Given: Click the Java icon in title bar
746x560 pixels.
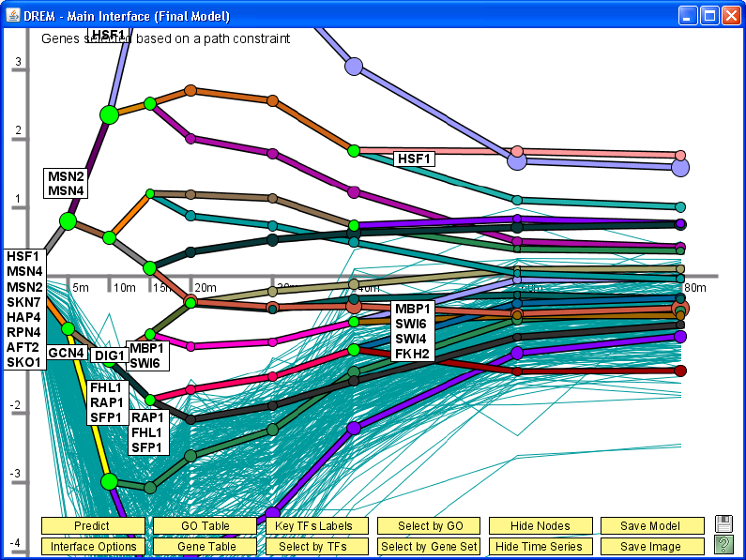Looking at the screenshot, I should click(13, 15).
